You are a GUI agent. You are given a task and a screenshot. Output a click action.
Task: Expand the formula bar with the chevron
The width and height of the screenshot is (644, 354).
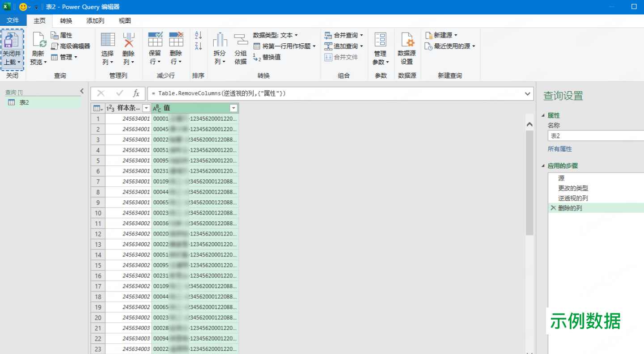point(527,93)
